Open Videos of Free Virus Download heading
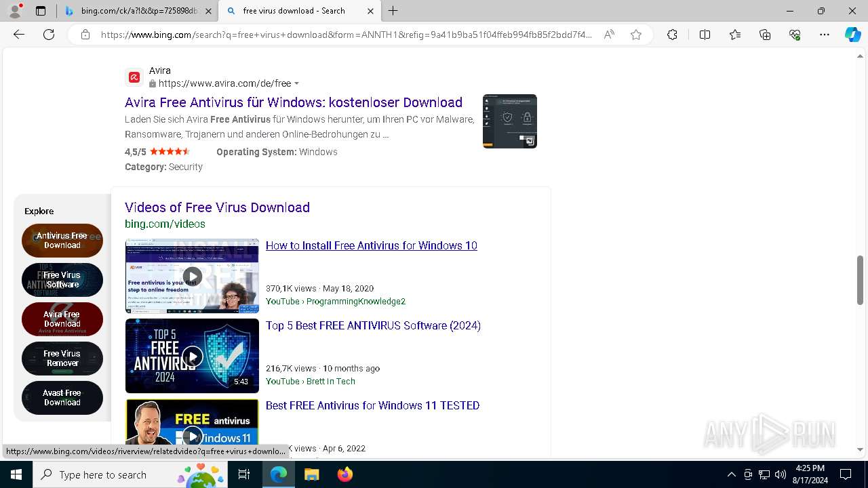868x488 pixels. click(217, 207)
